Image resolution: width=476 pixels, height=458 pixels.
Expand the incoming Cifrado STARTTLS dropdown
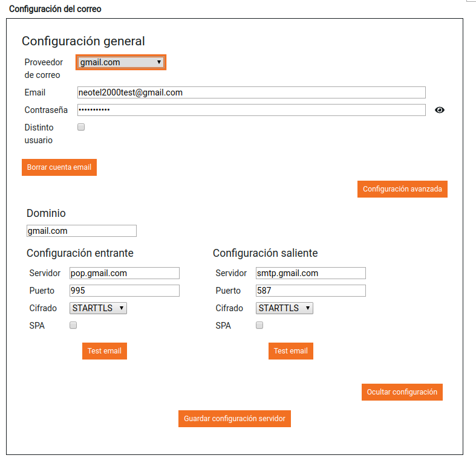pyautogui.click(x=99, y=308)
